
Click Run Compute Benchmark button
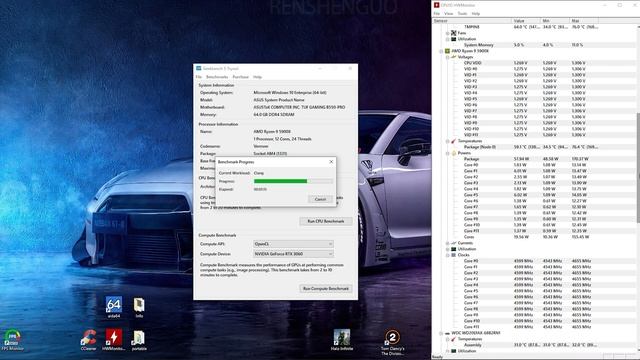(326, 289)
